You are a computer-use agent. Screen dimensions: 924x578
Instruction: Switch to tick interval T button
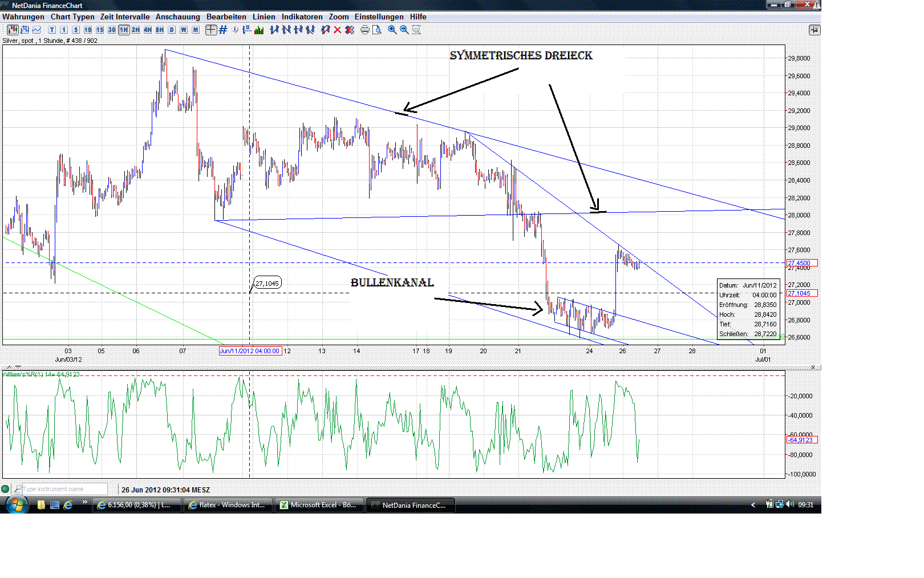point(52,30)
